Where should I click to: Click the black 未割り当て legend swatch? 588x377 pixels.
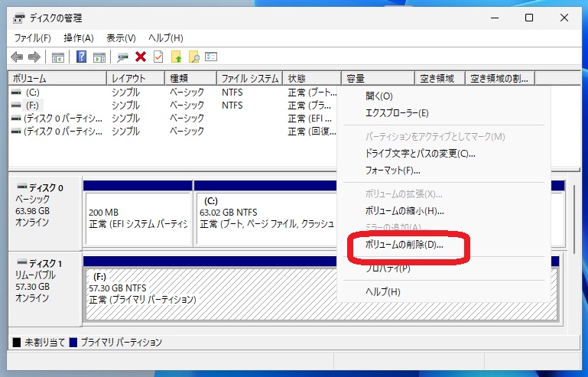17,342
